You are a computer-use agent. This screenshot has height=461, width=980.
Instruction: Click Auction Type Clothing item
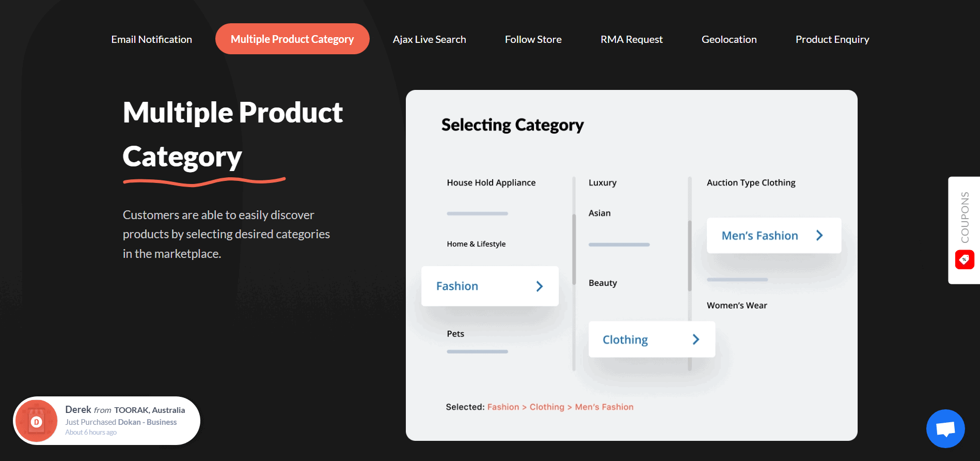point(751,182)
